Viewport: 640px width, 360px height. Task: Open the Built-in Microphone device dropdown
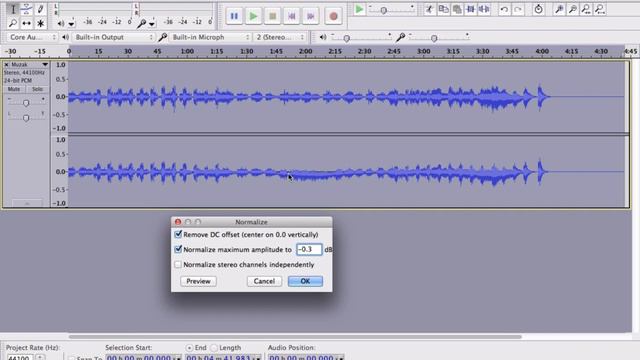(x=210, y=37)
